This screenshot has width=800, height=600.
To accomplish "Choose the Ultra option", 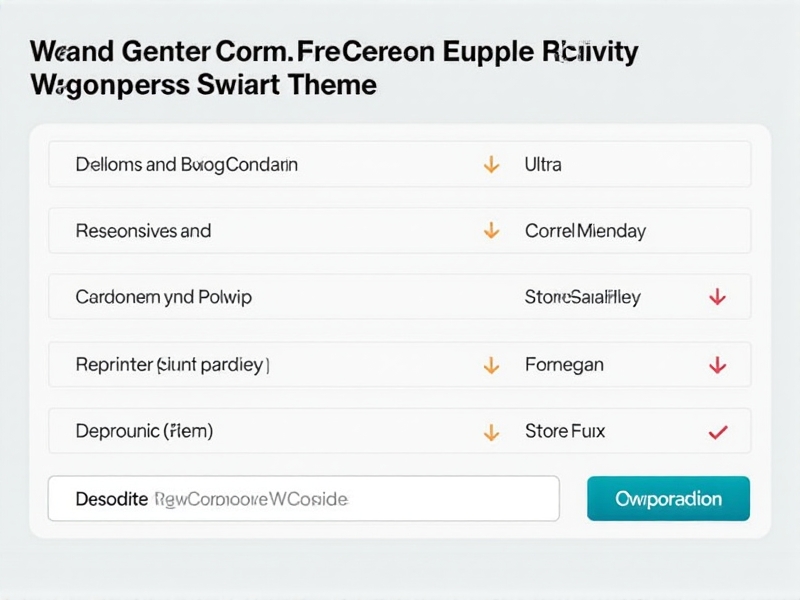I will coord(543,165).
